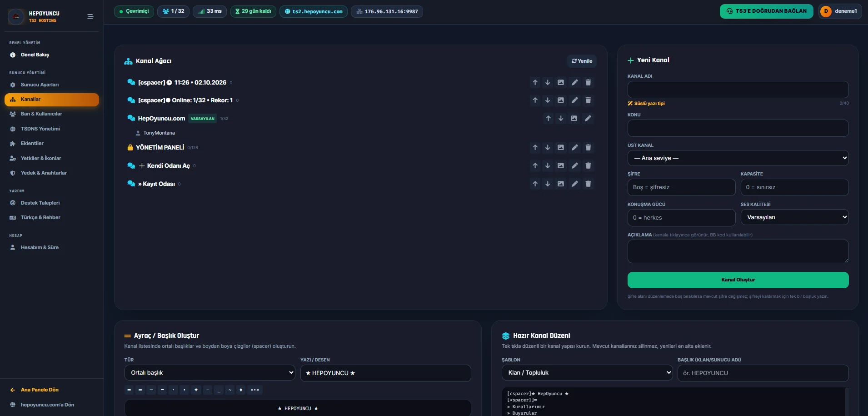Image resolution: width=868 pixels, height=416 pixels.
Task: Open the Tür dropdown showing Ortalı başlık
Action: (x=210, y=373)
